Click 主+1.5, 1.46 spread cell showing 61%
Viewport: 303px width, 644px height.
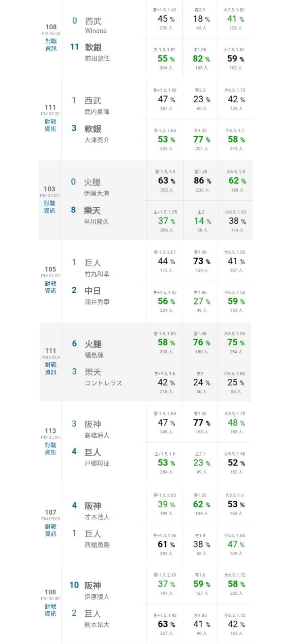point(165,544)
